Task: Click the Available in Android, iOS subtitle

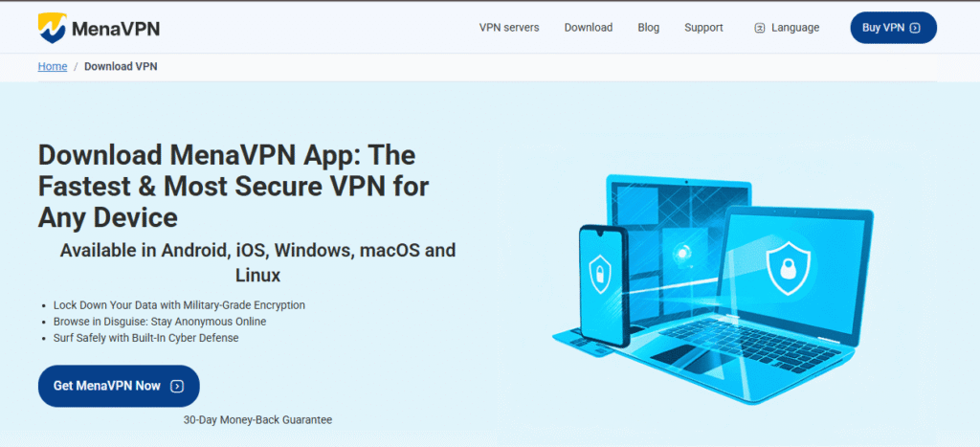Action: point(257,262)
